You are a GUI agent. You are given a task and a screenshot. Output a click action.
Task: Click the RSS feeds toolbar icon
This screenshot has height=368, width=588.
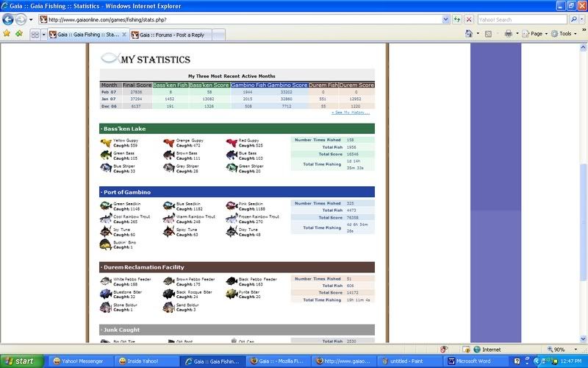coord(488,34)
